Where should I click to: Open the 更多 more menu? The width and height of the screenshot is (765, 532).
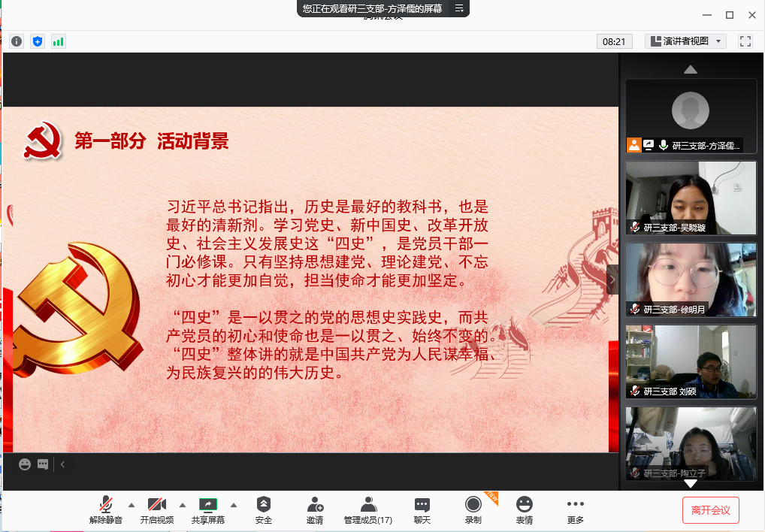(x=575, y=510)
